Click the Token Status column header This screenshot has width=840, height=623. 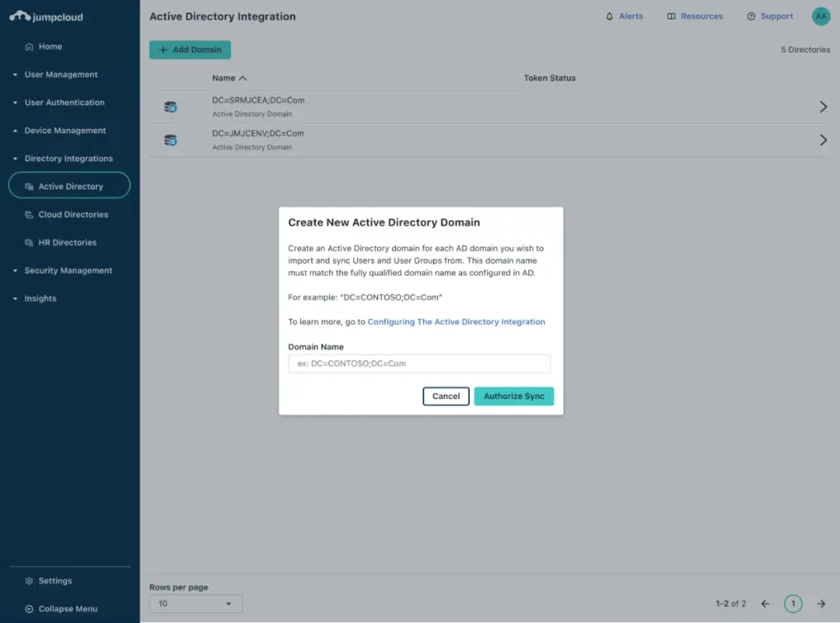point(549,78)
